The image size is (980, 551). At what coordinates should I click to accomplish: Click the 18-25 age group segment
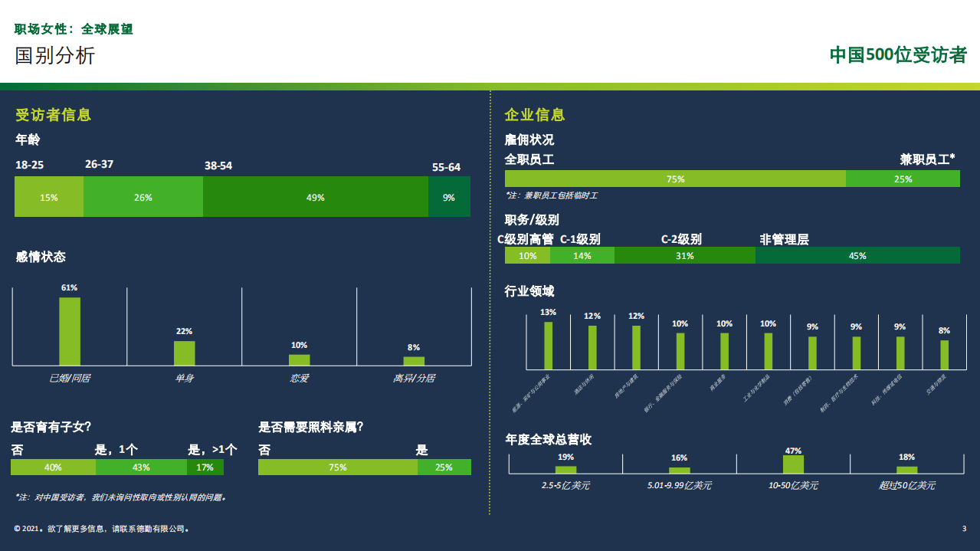[x=48, y=197]
